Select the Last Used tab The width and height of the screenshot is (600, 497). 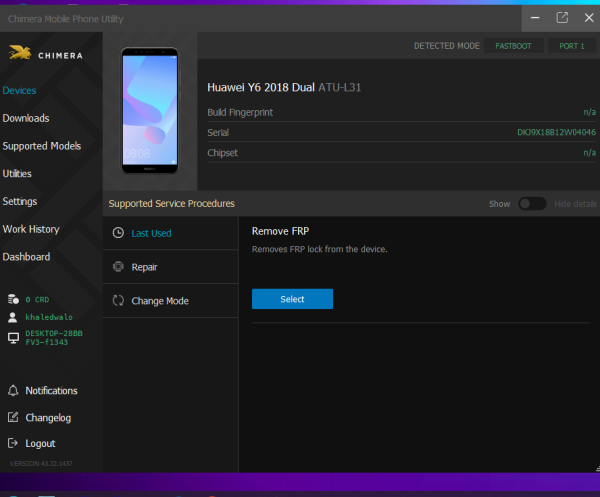coord(170,233)
